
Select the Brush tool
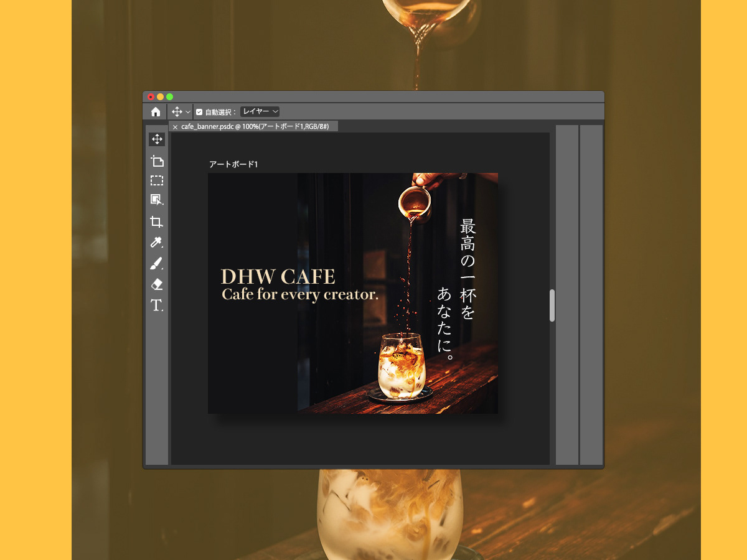pyautogui.click(x=157, y=263)
